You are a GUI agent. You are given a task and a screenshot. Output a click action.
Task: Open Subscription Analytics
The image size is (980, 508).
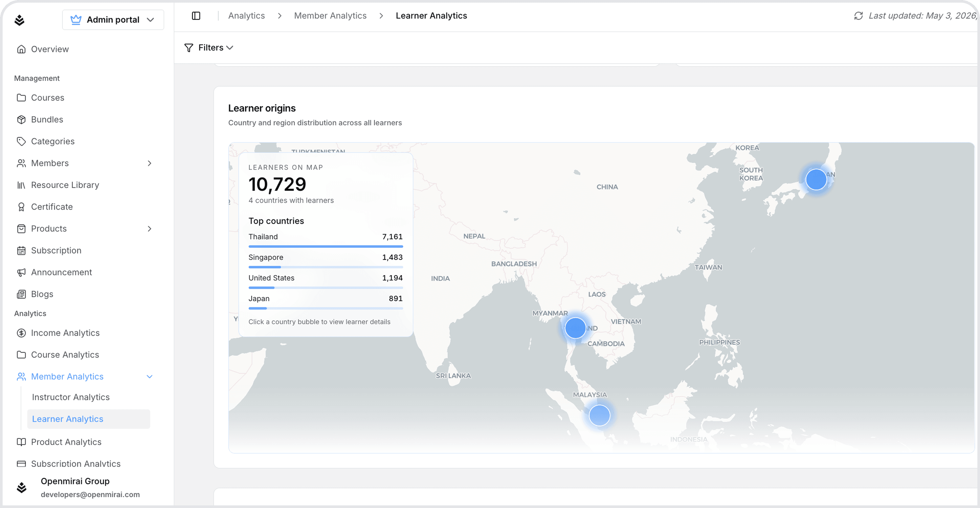tap(76, 464)
